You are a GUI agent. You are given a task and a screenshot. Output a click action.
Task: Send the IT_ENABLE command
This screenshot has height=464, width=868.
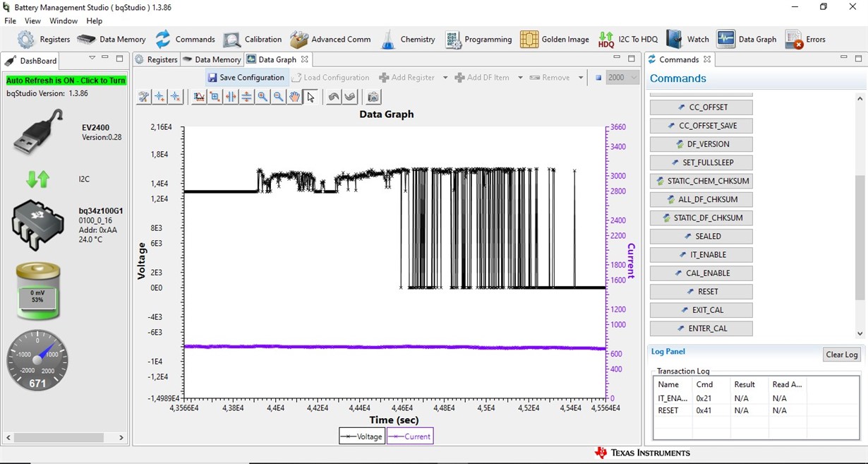pos(701,254)
